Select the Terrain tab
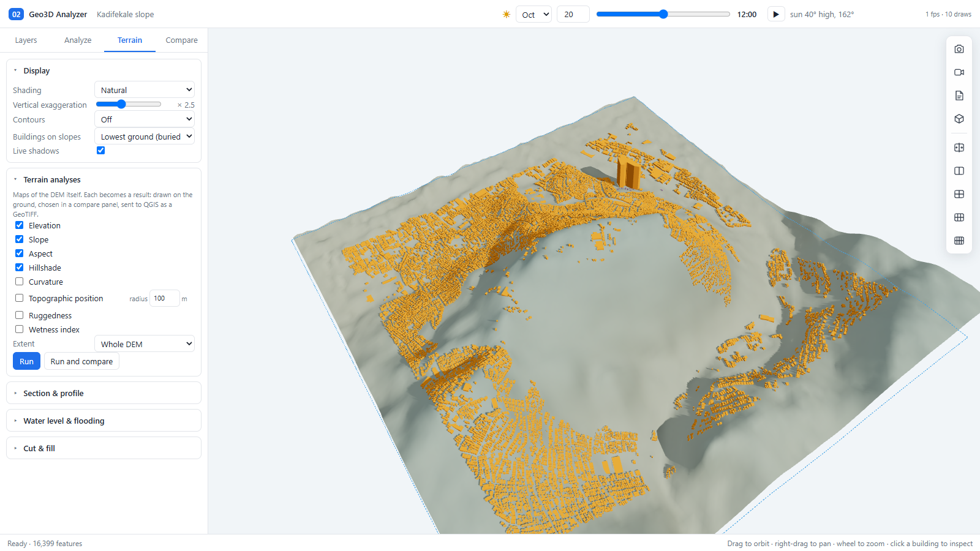 click(x=130, y=40)
